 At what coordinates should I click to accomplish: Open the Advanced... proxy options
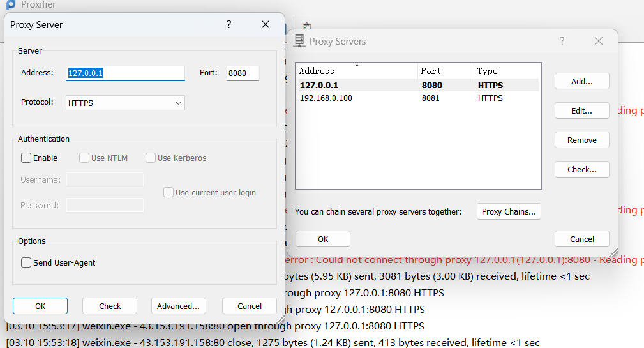(179, 306)
